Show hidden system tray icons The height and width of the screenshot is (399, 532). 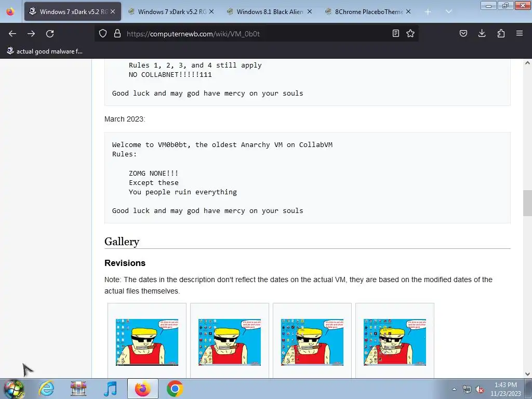click(454, 389)
